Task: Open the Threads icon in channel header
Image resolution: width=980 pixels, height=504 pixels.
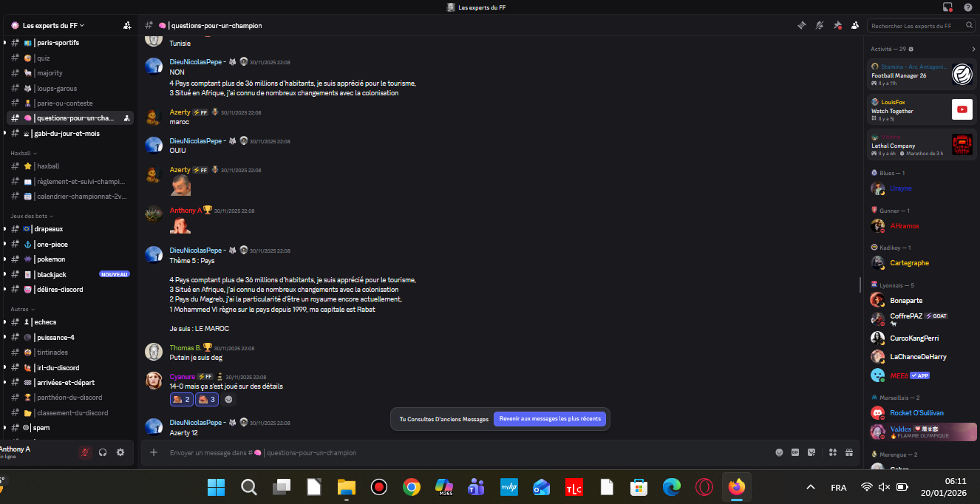Action: click(x=801, y=25)
